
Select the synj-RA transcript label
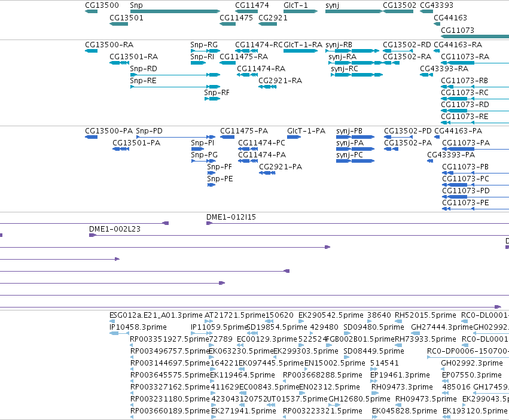coord(342,57)
